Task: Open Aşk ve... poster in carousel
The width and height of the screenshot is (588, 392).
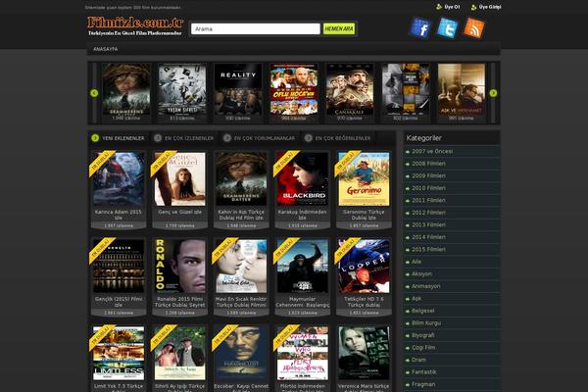Action: coord(462,89)
